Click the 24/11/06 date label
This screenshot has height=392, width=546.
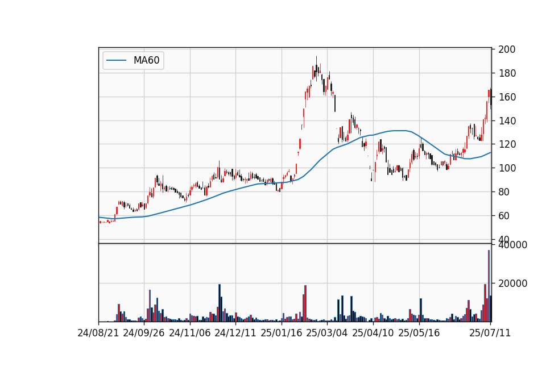190,333
